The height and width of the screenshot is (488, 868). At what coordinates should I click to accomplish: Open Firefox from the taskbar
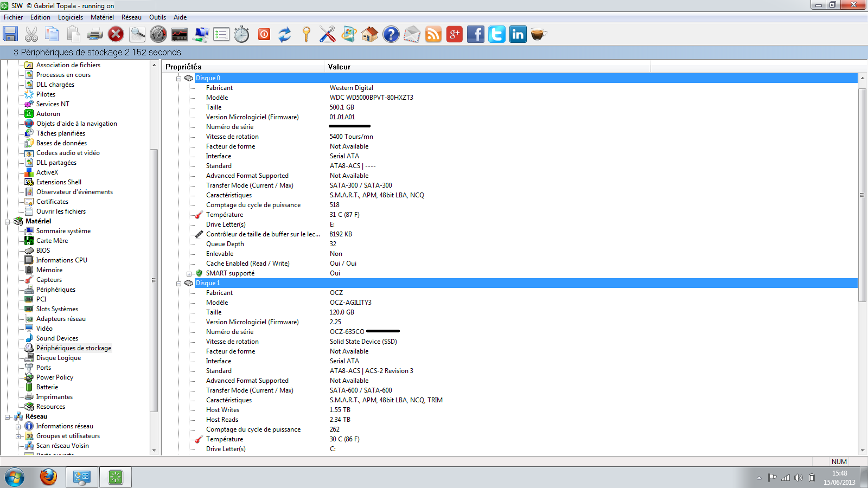[x=48, y=477]
